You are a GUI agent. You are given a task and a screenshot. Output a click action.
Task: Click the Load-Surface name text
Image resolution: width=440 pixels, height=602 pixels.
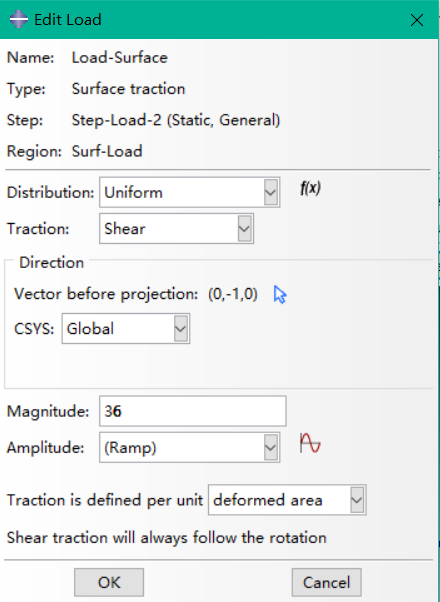[x=120, y=58]
